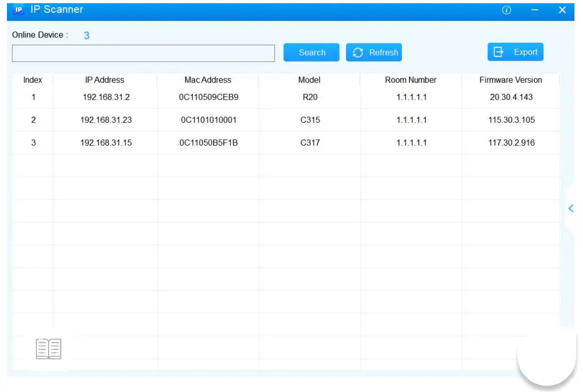
Task: Open the info icon in the title bar
Action: pos(506,10)
